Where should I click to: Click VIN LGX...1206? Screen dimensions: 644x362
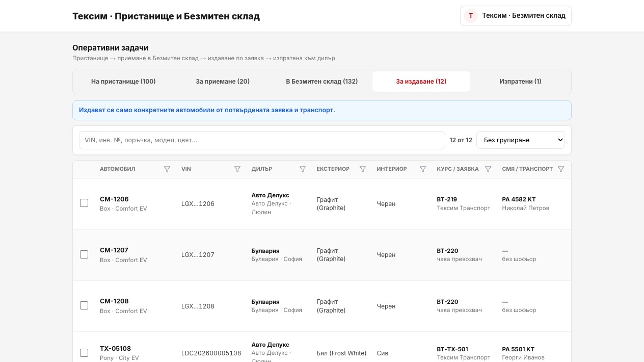[198, 204]
